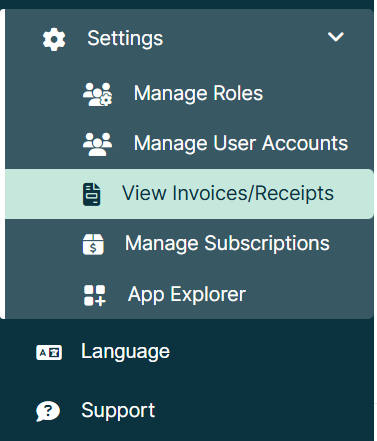Click the highlighted Invoices/Receipts row background
The width and height of the screenshot is (377, 441).
click(x=189, y=194)
